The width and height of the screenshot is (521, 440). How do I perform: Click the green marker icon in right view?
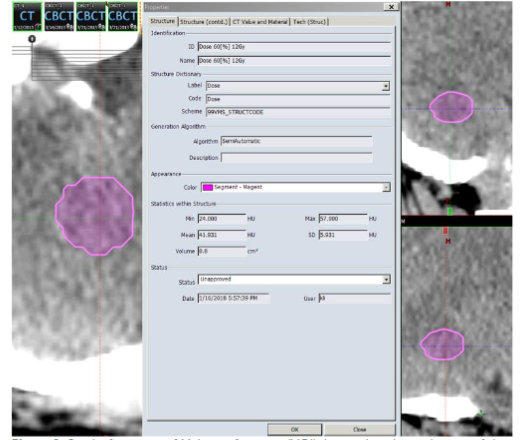450,211
